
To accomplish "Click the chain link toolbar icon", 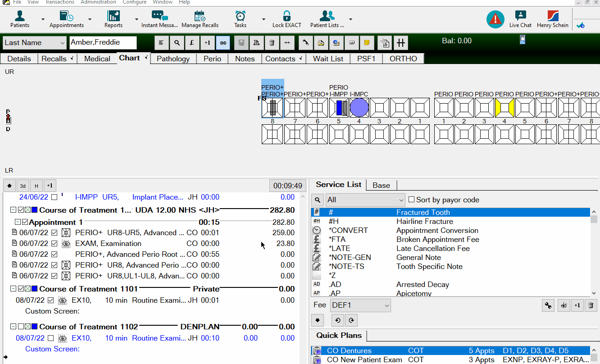I will pos(223,43).
